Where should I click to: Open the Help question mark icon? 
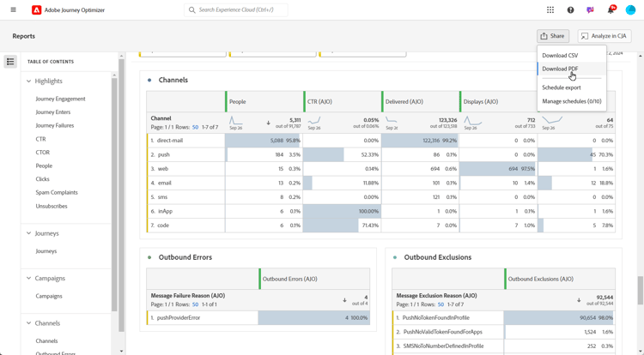(570, 10)
